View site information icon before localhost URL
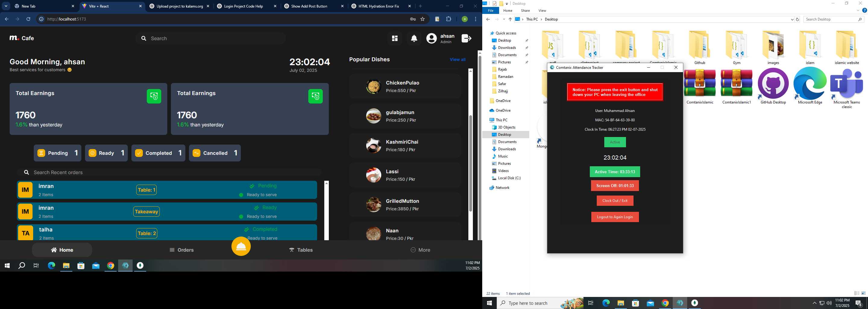 point(41,19)
